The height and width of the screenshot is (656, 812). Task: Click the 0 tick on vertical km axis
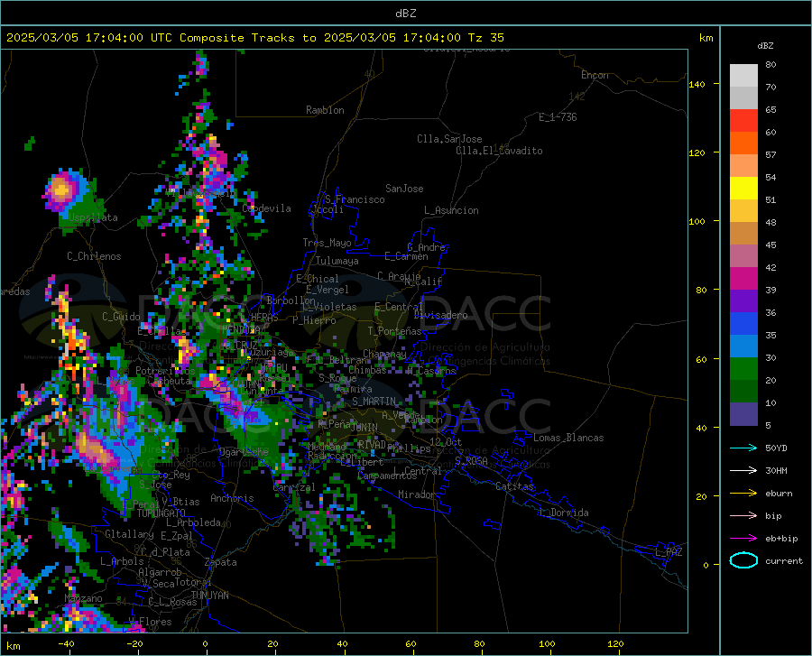[x=706, y=565]
